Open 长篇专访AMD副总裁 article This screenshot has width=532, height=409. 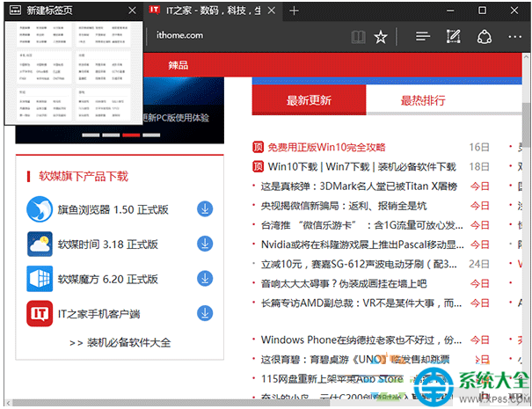(361, 303)
